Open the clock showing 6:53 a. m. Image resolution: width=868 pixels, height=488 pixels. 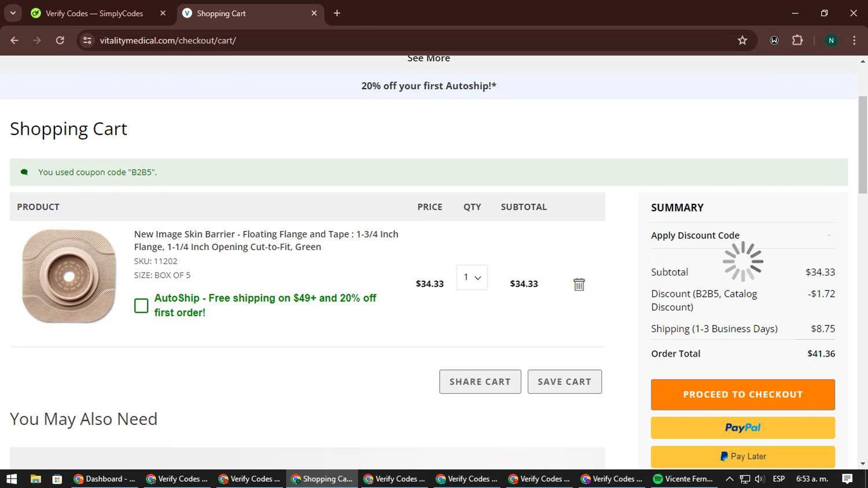tap(812, 479)
